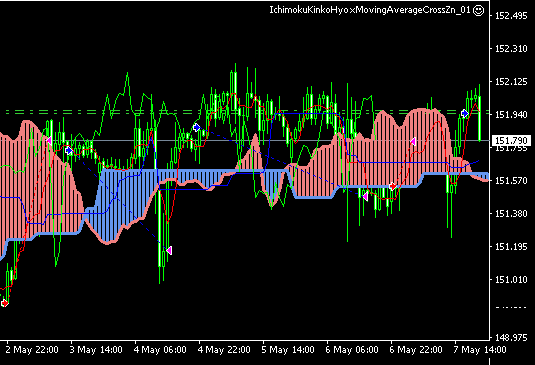Select the blue arrow marker near 3 May 14:00
Image resolution: width=535 pixels, height=365 pixels.
coord(69,150)
